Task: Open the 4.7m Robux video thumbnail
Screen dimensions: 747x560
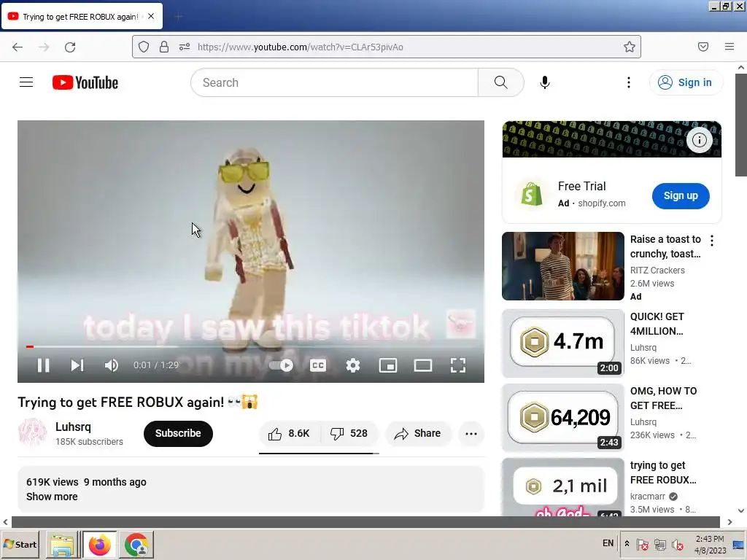Action: tap(562, 343)
